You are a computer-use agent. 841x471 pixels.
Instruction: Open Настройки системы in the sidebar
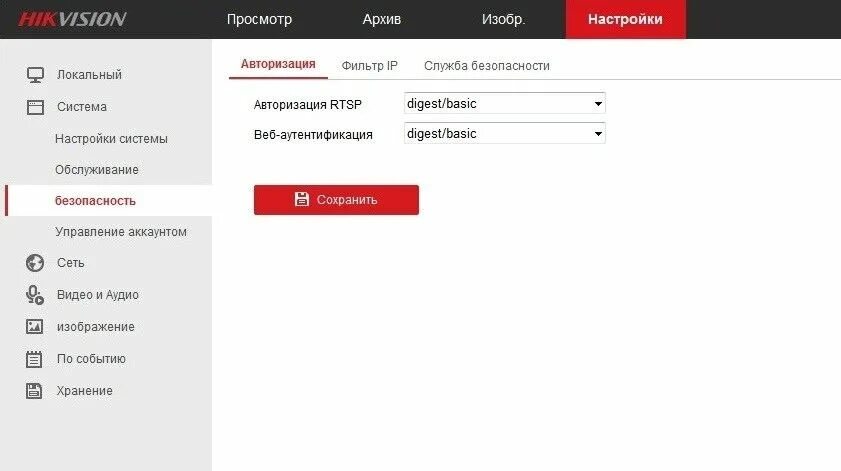[111, 138]
